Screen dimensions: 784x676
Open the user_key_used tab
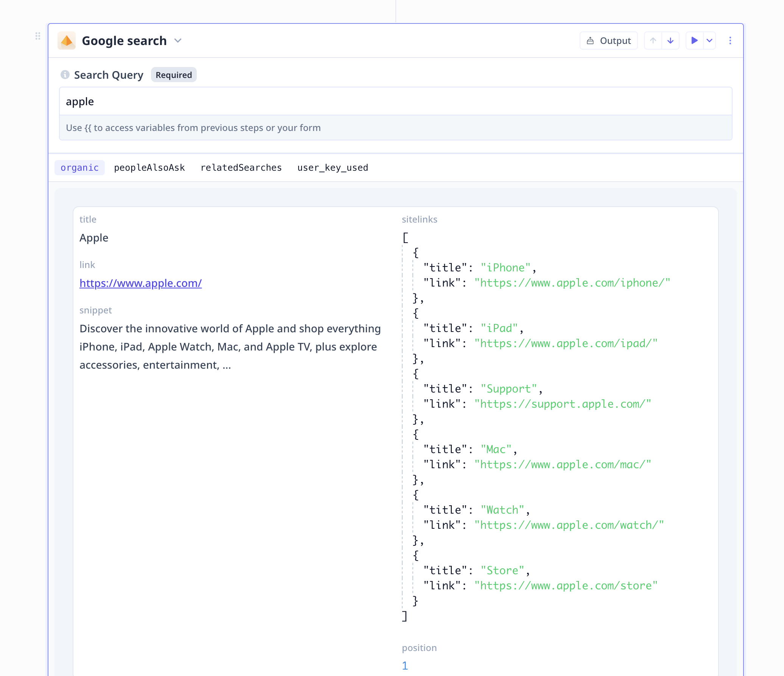pos(333,168)
